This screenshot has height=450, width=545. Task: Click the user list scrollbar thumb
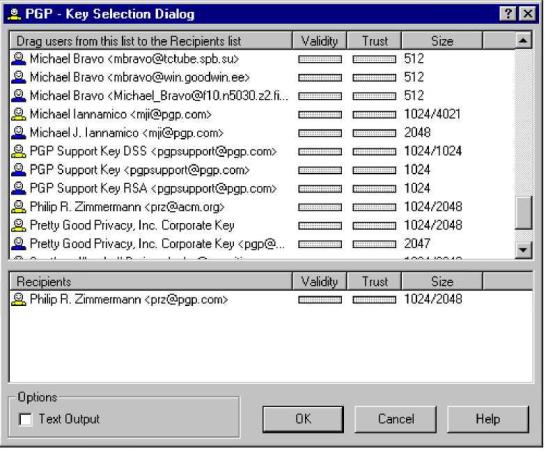pos(523,213)
